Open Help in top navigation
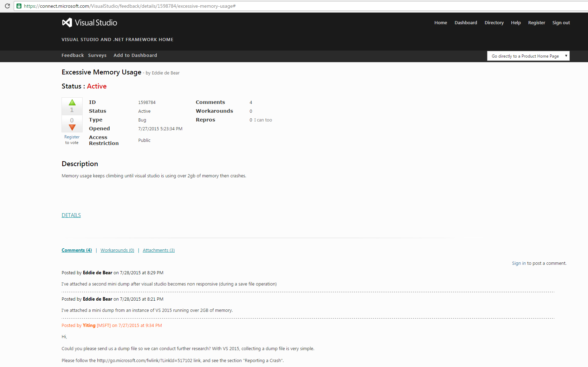Image resolution: width=588 pixels, height=367 pixels. pyautogui.click(x=516, y=22)
